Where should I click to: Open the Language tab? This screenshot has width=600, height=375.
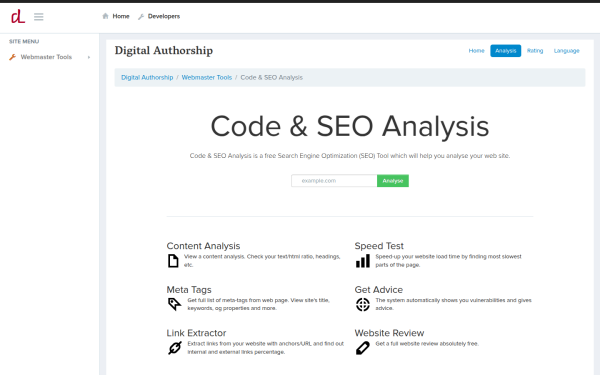pyautogui.click(x=566, y=51)
